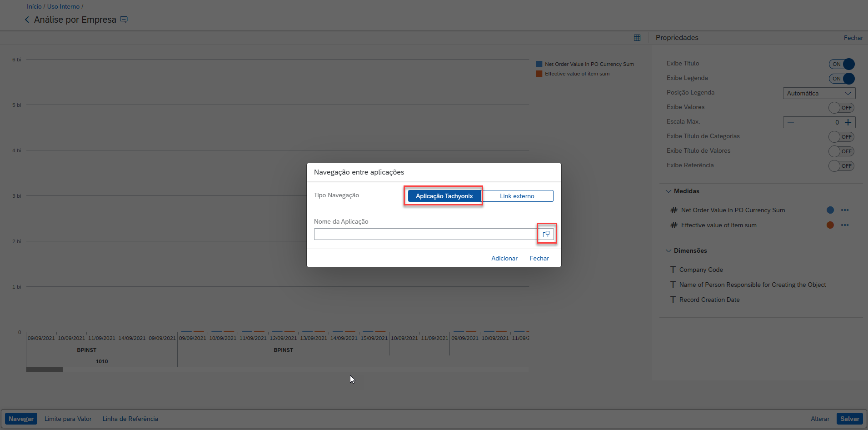The height and width of the screenshot is (430, 868).
Task: Open value help for Nome da Aplicação
Action: tap(546, 234)
